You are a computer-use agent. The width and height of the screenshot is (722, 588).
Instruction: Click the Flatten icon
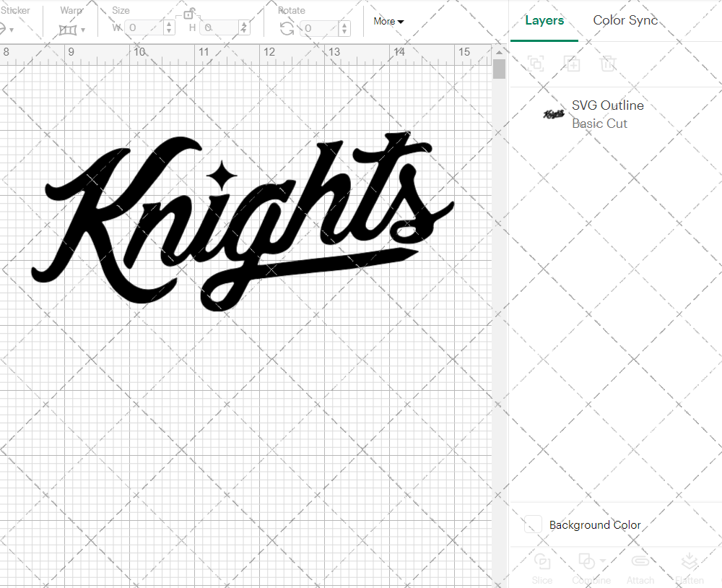click(690, 568)
